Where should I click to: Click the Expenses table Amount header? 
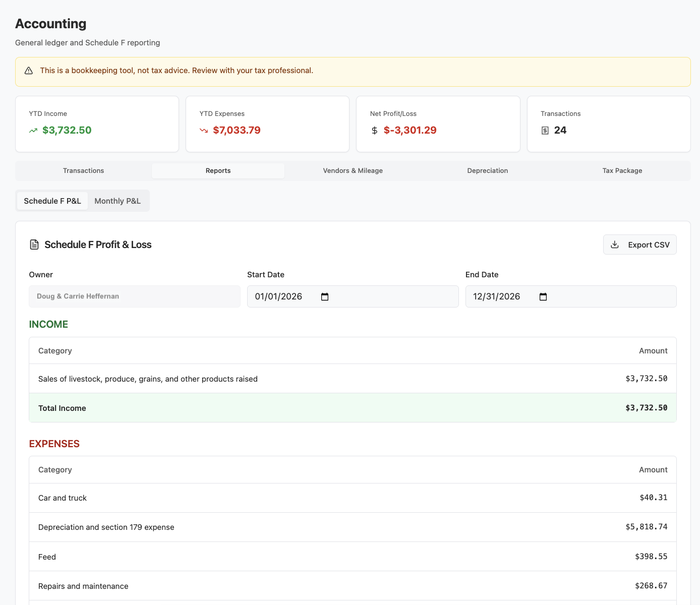tap(653, 470)
